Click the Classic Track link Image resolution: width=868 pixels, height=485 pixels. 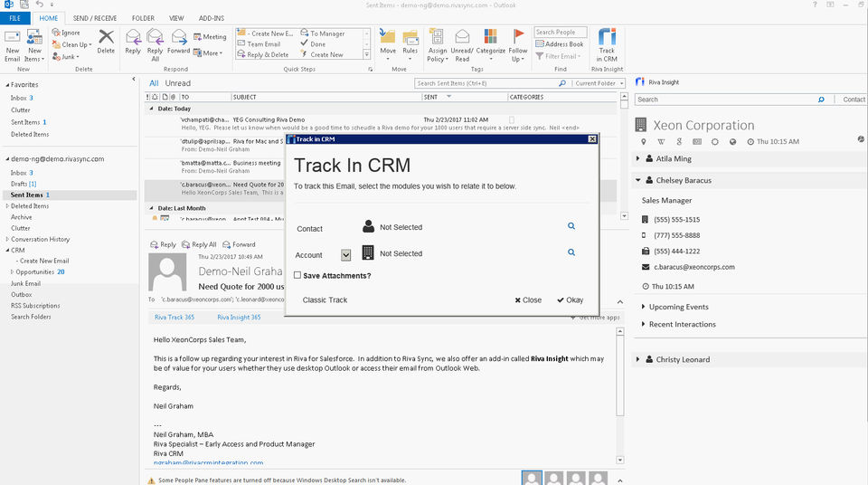325,300
